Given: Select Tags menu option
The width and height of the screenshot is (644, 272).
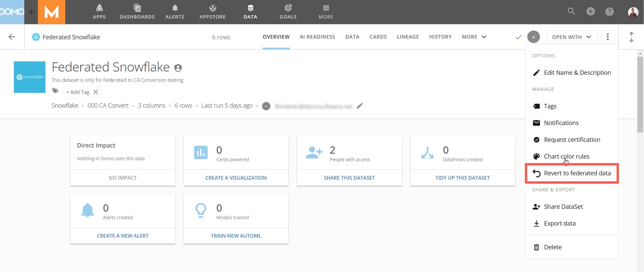Looking at the screenshot, I should [571, 106].
